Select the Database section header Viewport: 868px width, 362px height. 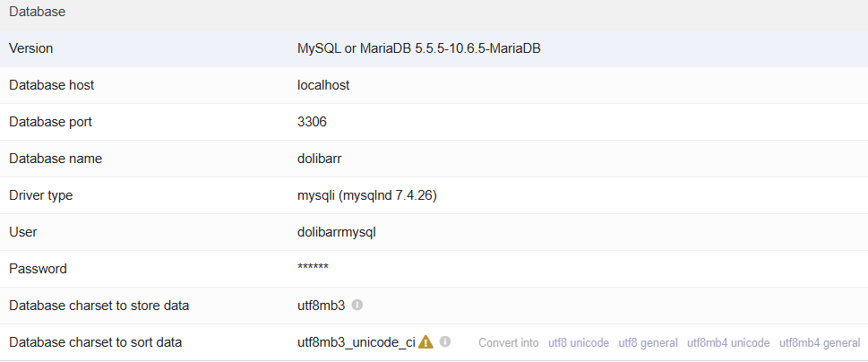37,12
